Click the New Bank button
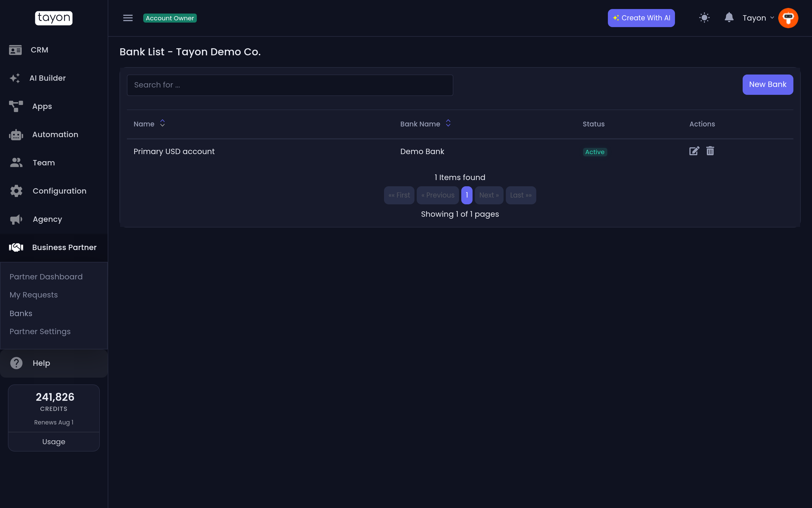Screen dimensions: 812x508 pos(768,85)
